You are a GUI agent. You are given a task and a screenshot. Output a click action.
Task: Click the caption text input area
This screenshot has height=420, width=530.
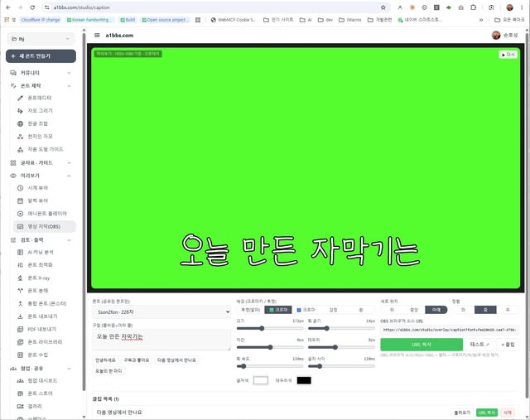coord(161,340)
